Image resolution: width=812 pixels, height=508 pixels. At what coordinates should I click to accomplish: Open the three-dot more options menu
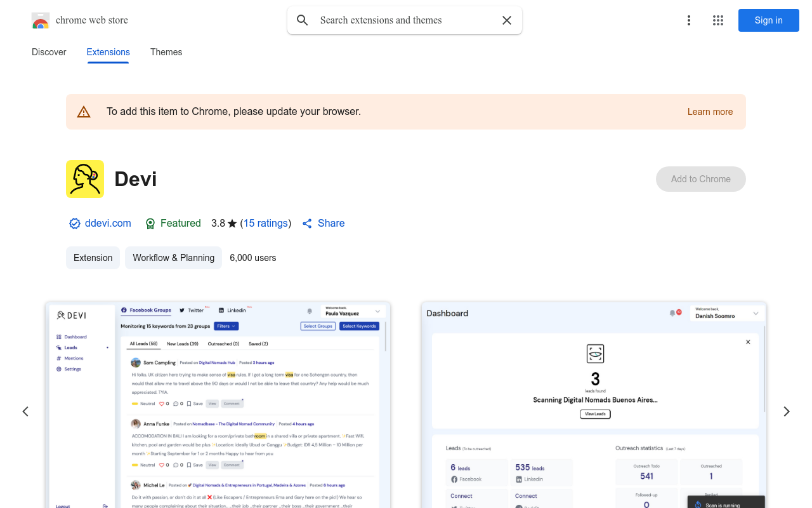point(689,20)
